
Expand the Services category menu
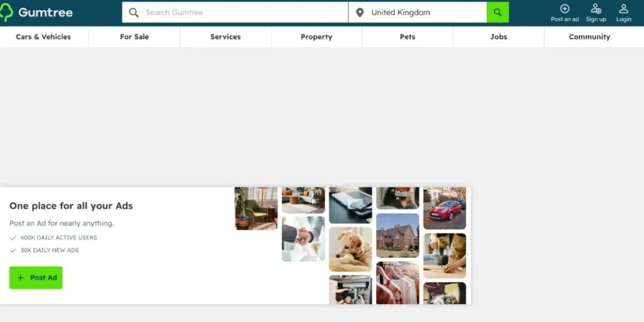[x=226, y=37]
